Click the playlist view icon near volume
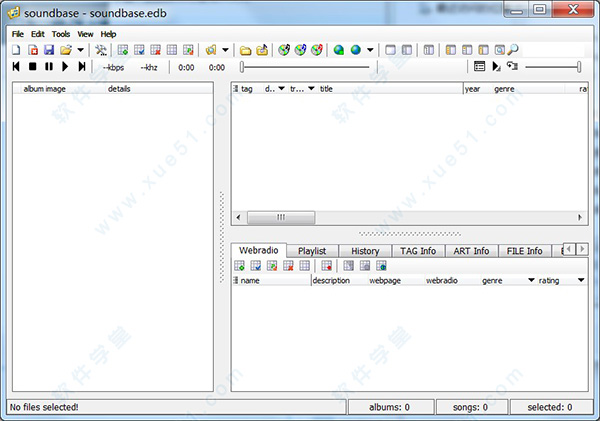This screenshot has width=600, height=421. (479, 67)
